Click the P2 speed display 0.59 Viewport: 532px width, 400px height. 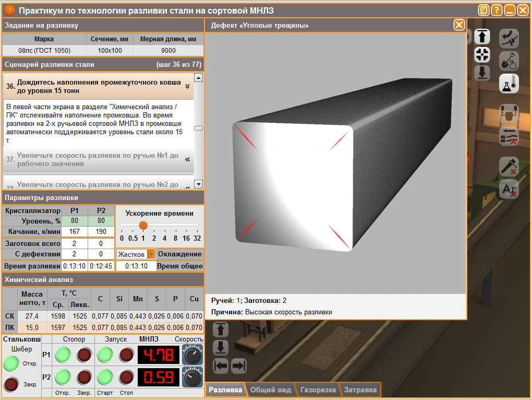point(159,377)
